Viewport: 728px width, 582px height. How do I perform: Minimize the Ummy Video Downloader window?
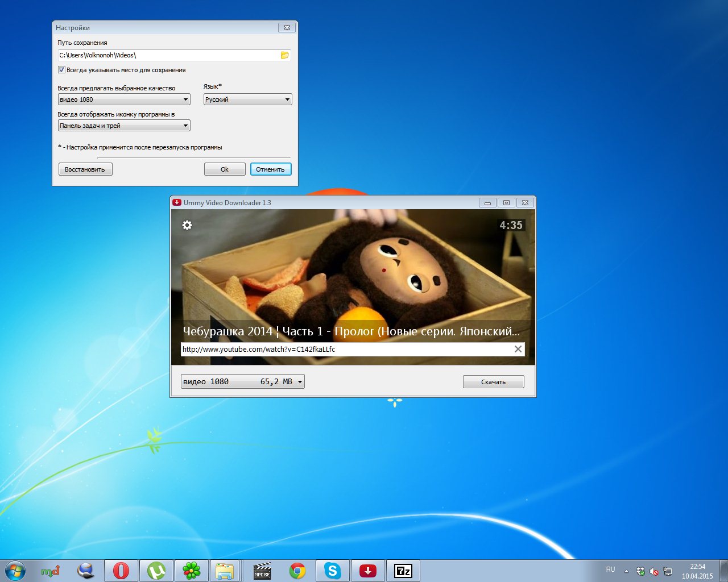click(487, 203)
